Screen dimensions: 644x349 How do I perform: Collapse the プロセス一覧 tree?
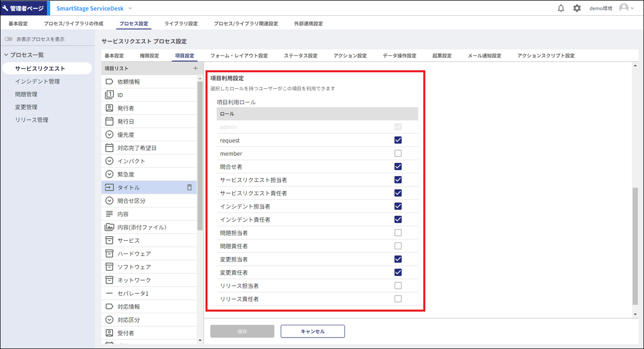tap(6, 55)
